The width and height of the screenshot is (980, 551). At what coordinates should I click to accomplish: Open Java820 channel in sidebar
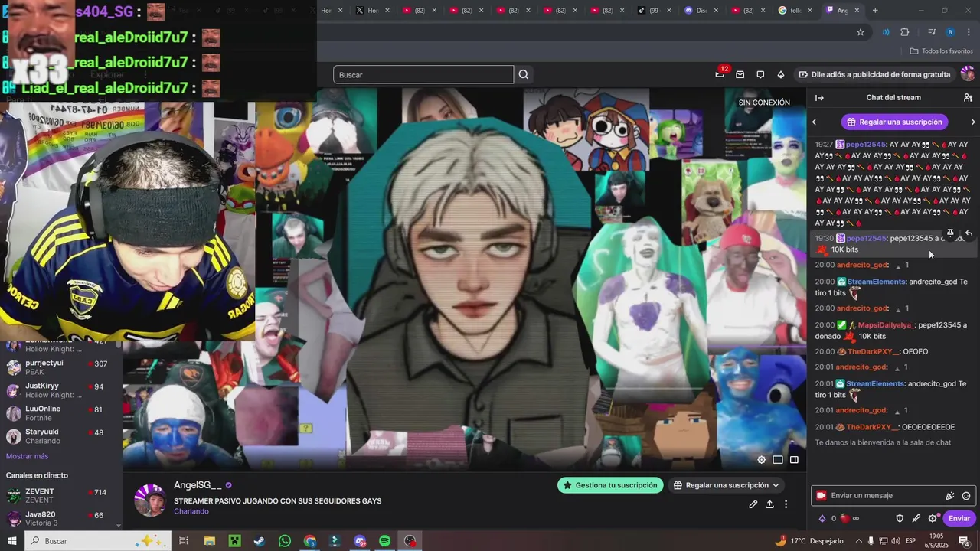(61, 519)
